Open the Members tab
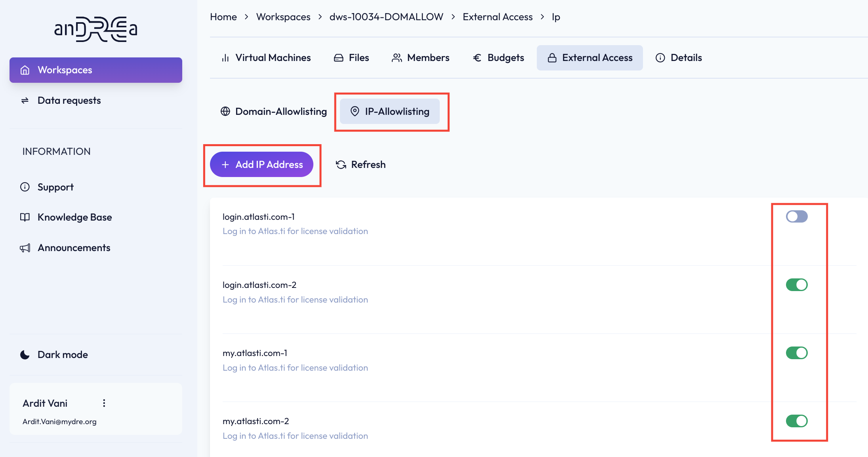 (x=420, y=58)
